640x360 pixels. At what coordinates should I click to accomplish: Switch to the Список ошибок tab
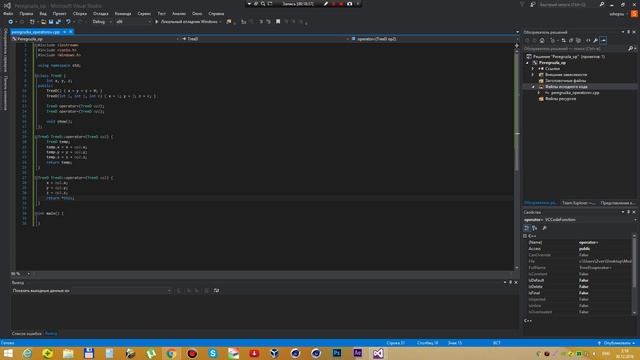[27, 333]
